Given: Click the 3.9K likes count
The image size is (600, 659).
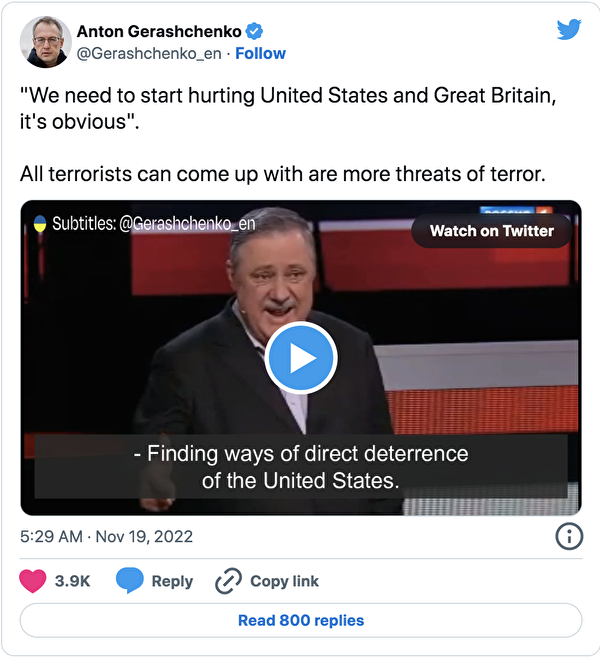Looking at the screenshot, I should click(72, 581).
